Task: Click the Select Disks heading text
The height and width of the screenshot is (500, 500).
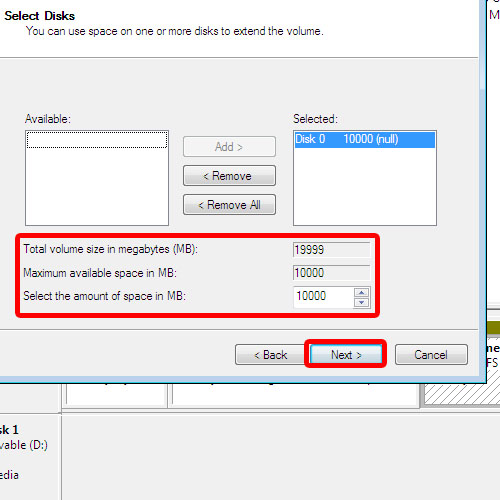Action: point(39,16)
